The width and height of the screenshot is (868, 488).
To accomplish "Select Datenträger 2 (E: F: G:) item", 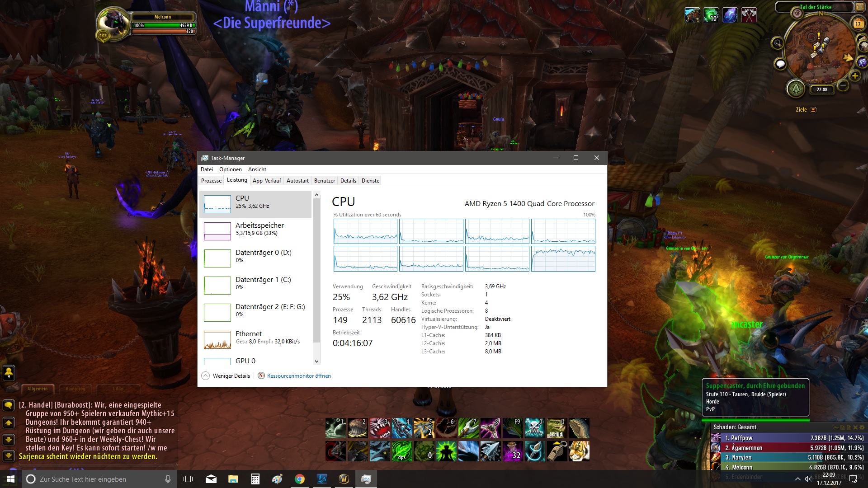I will click(255, 313).
